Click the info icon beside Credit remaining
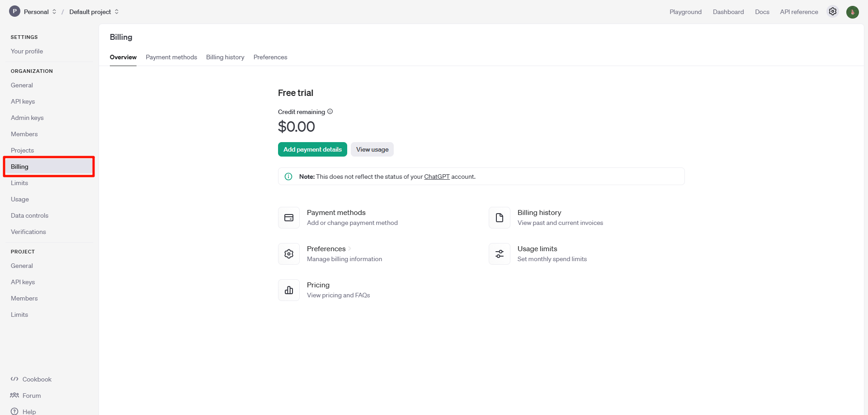The height and width of the screenshot is (415, 868). [330, 111]
